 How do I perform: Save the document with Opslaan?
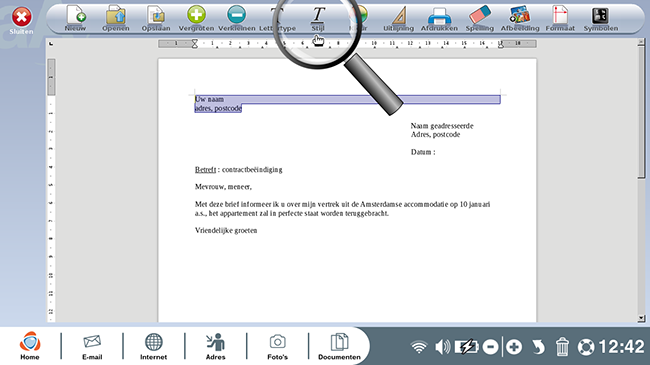click(x=156, y=19)
